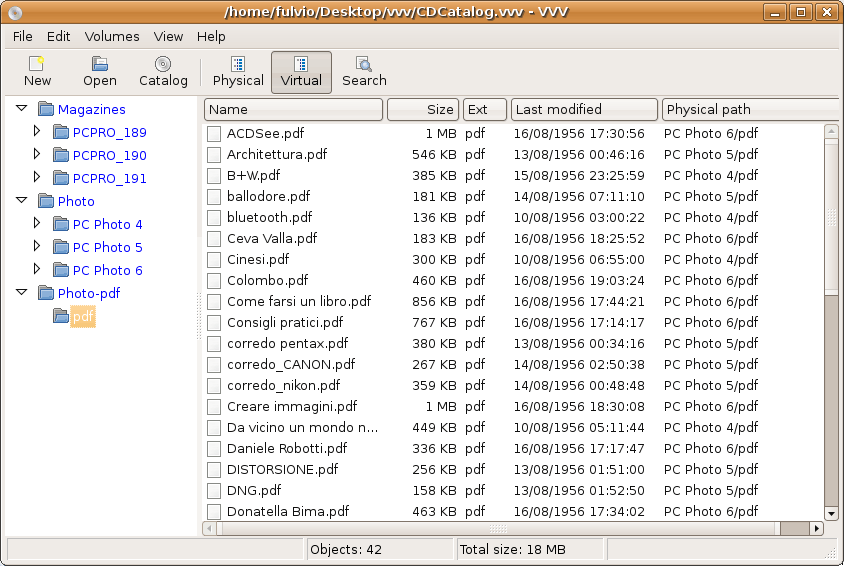844x566 pixels.
Task: Check the box for ACDSee.pdf
Action: pyautogui.click(x=214, y=133)
